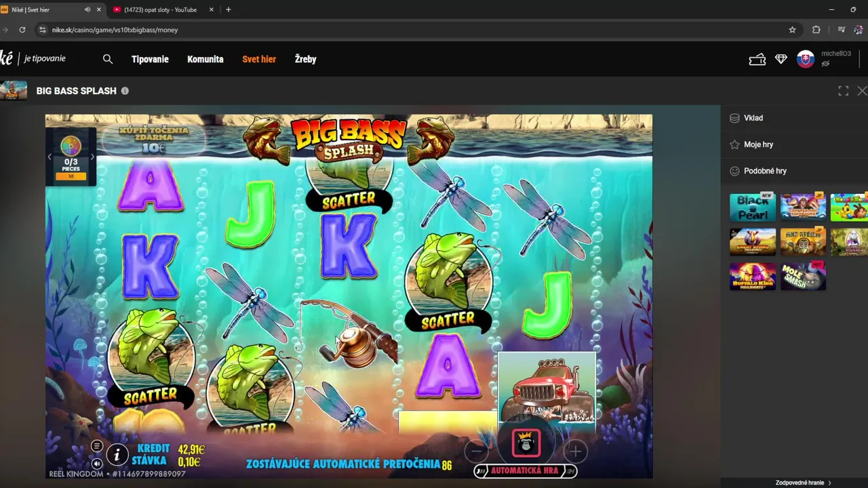The height and width of the screenshot is (488, 868).
Task: Open the game hamburger menu icon
Action: point(97,446)
